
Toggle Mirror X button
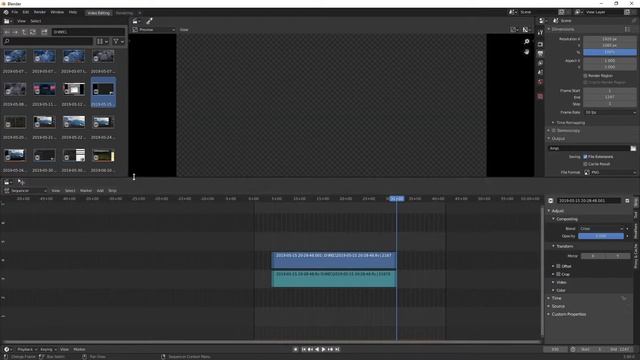(x=593, y=256)
